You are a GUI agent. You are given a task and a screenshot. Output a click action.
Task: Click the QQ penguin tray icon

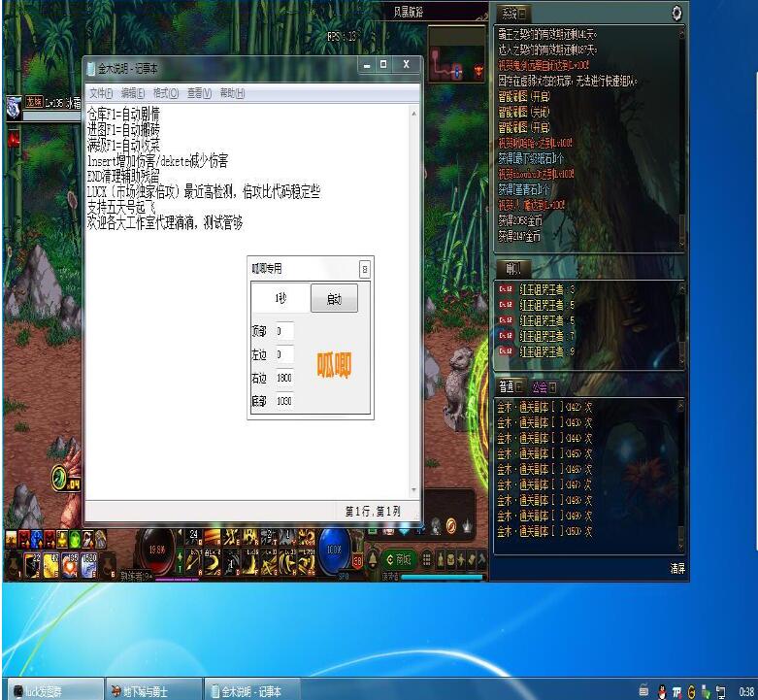point(662,692)
